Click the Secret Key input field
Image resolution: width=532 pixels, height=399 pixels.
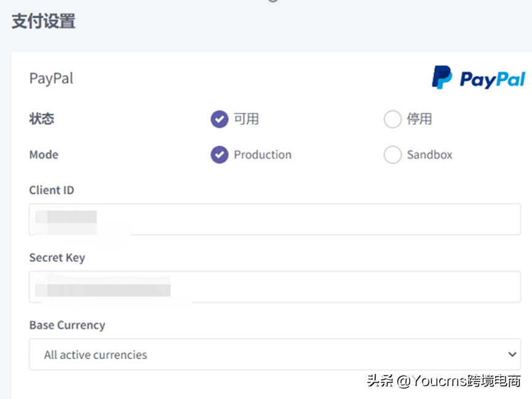pyautogui.click(x=275, y=286)
